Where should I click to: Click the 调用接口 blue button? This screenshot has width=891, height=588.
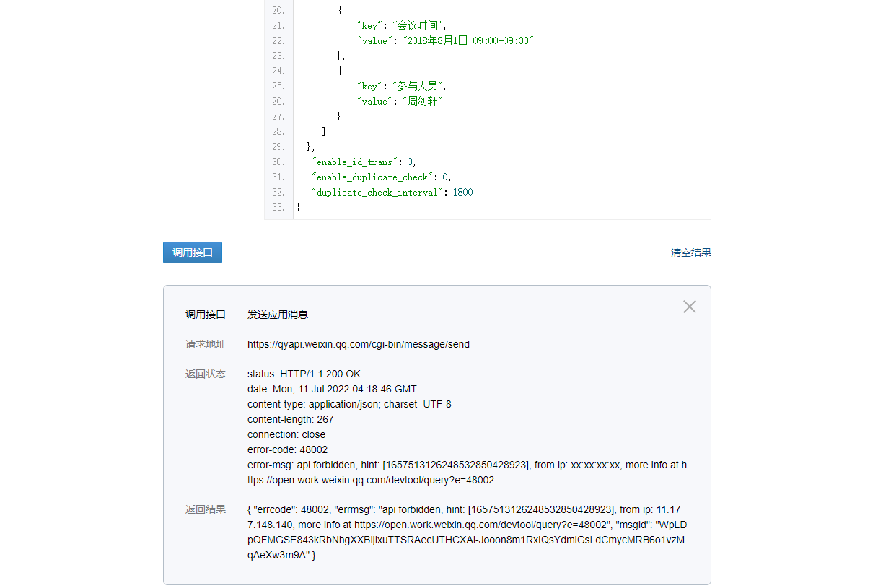(193, 253)
